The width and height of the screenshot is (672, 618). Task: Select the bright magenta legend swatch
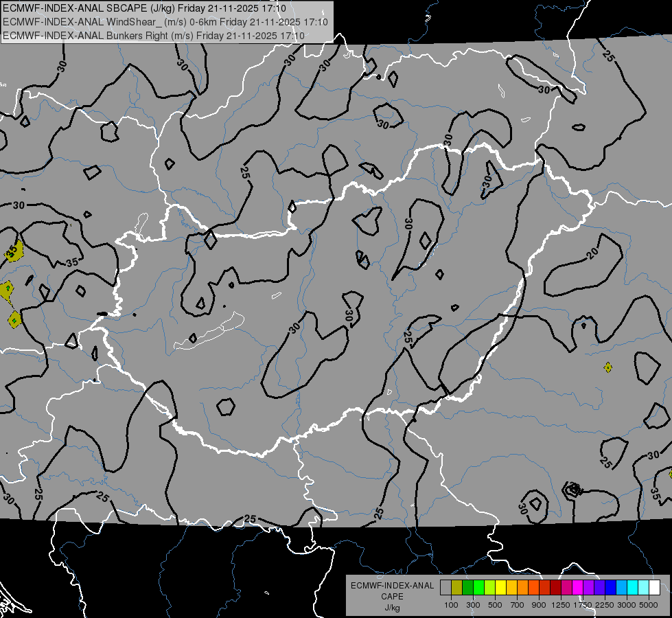click(x=577, y=588)
